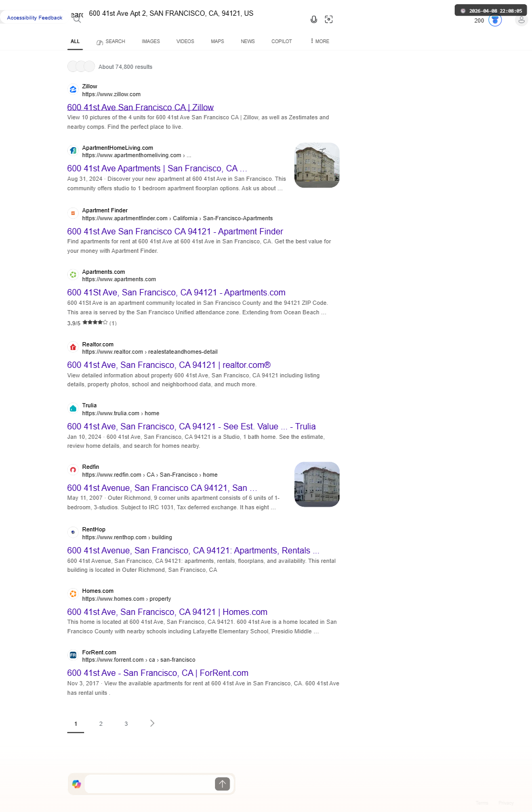Open the ForRent.com result title

point(158,673)
